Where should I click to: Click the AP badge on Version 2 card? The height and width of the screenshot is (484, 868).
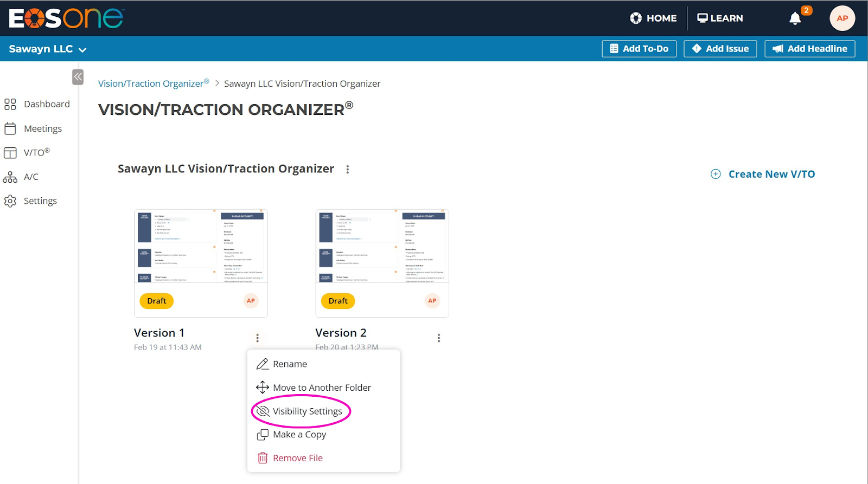pyautogui.click(x=432, y=301)
